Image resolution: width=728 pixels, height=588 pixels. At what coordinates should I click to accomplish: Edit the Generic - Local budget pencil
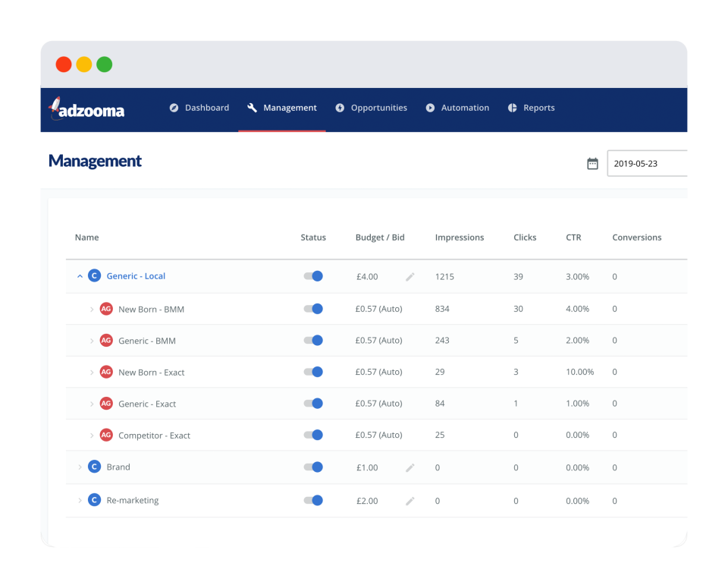coord(410,277)
